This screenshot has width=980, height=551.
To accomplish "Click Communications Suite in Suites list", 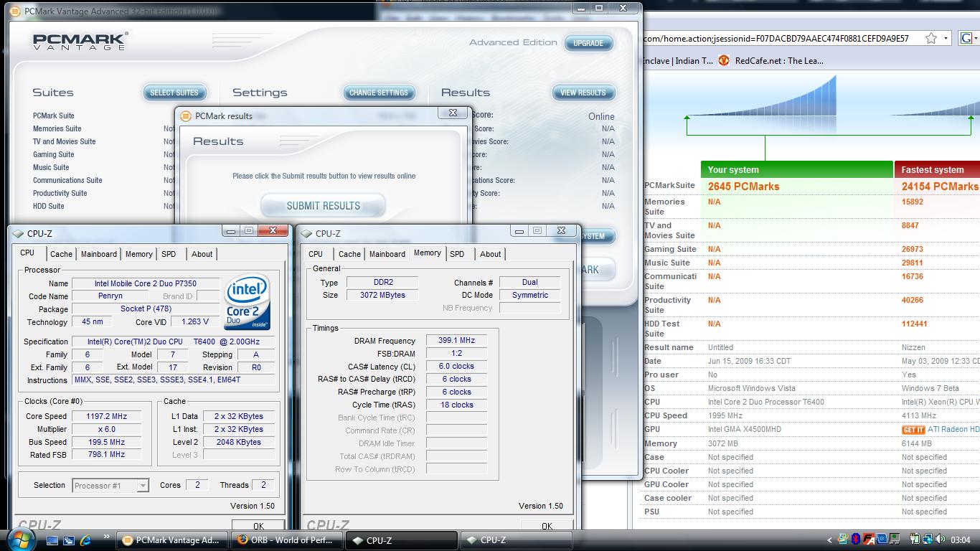I will tap(67, 180).
